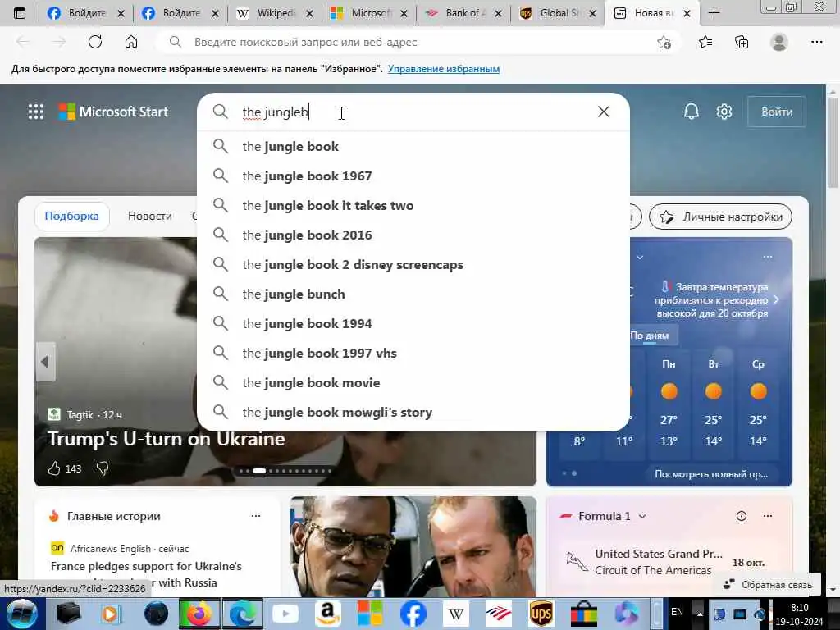Click in the browser address bar
840x630 pixels.
pos(418,42)
